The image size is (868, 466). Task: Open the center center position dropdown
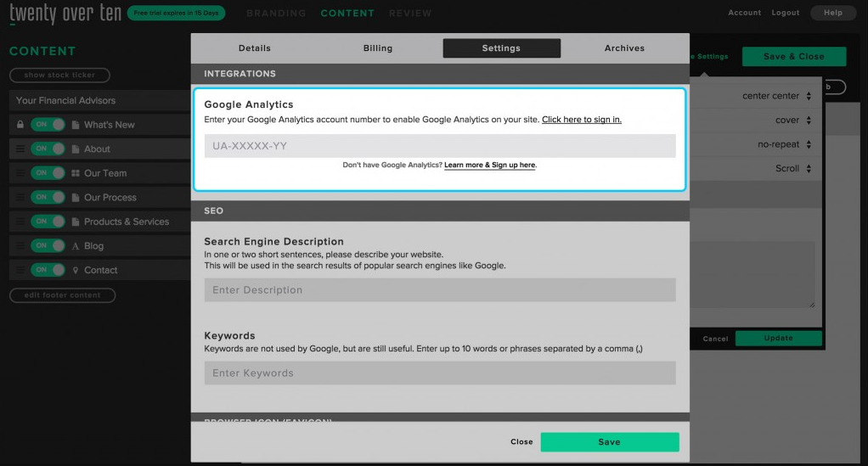[776, 96]
